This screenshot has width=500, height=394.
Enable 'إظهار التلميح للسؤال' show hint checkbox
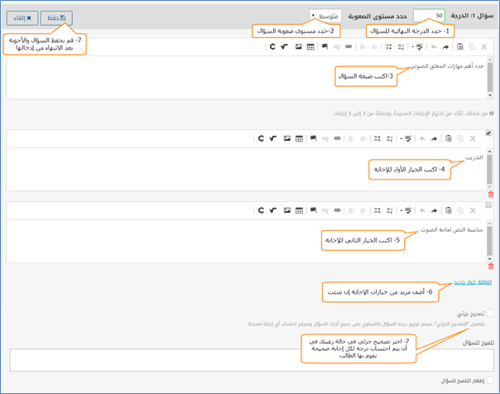coord(490,380)
